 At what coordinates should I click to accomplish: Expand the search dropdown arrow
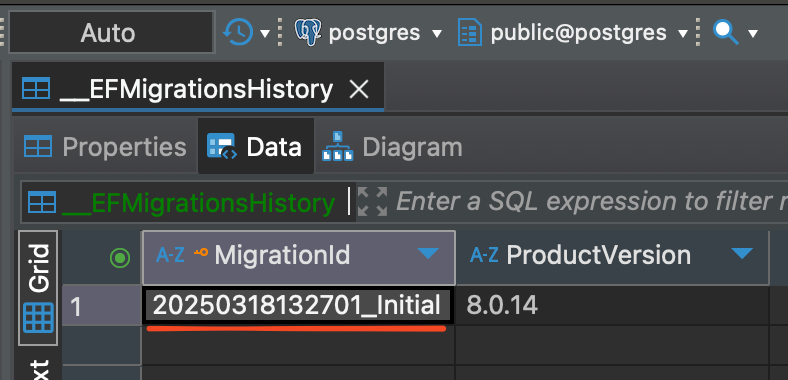pyautogui.click(x=752, y=34)
